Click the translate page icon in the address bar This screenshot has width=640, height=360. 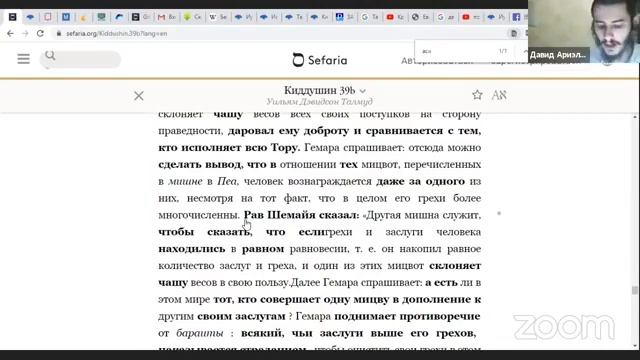pyautogui.click(x=514, y=33)
